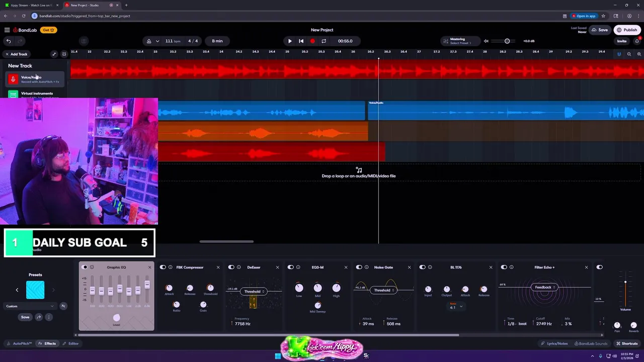Zoom in the timeline view
The height and width of the screenshot is (362, 644).
(639, 54)
